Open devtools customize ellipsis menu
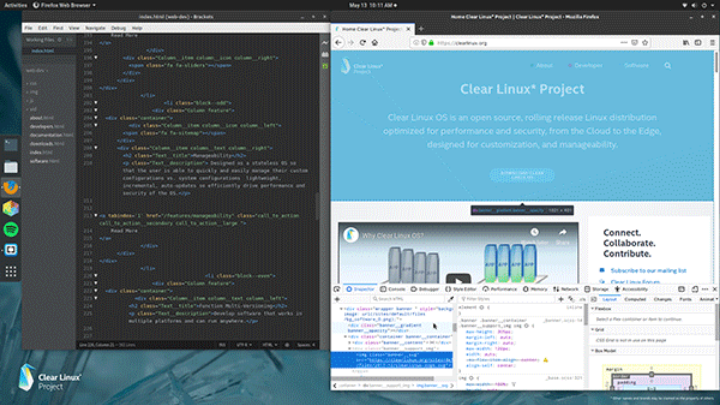Screen dimensions: 720x405 [705, 289]
